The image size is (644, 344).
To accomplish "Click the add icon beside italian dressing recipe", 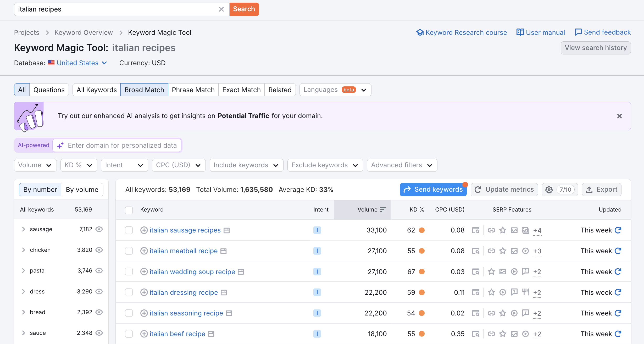I will pos(144,292).
